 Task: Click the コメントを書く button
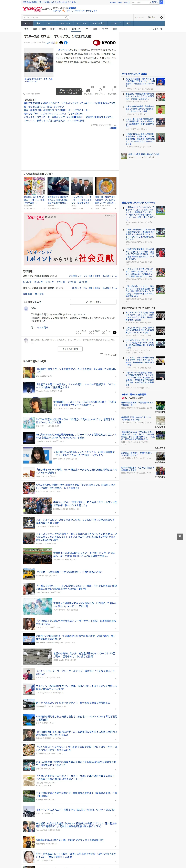(x=93, y=302)
